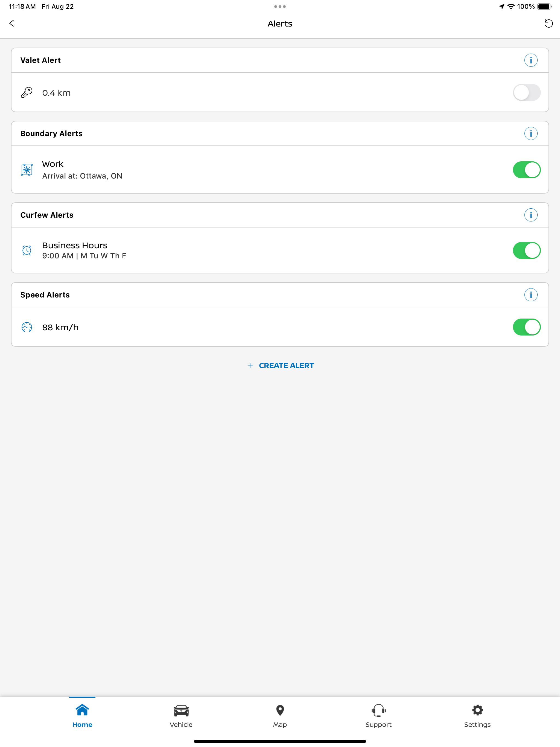The height and width of the screenshot is (747, 560).
Task: Open Curfew Alerts info icon
Action: tap(531, 215)
